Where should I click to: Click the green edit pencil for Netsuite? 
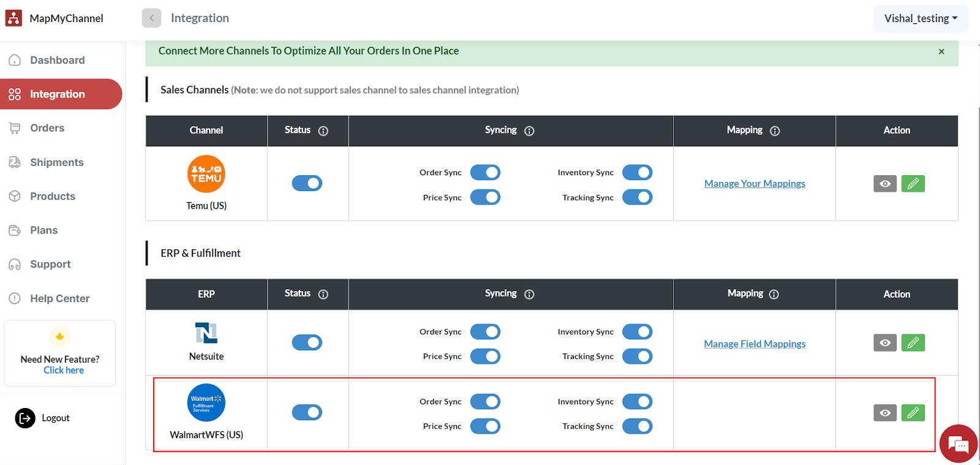coord(913,343)
